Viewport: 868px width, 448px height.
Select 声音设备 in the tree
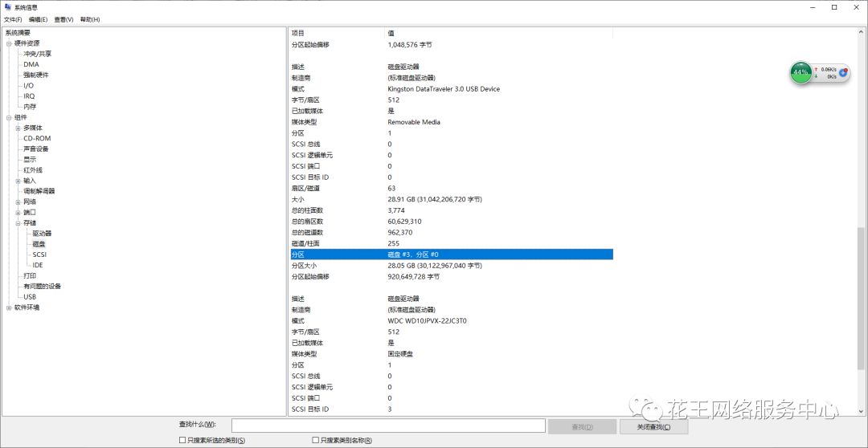click(x=35, y=149)
